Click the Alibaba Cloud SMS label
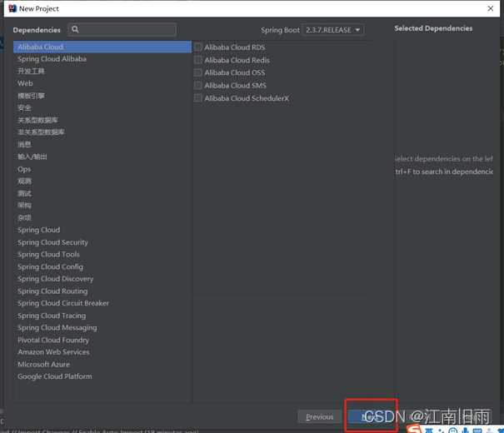Viewport: 504px width, 433px height. (x=236, y=86)
